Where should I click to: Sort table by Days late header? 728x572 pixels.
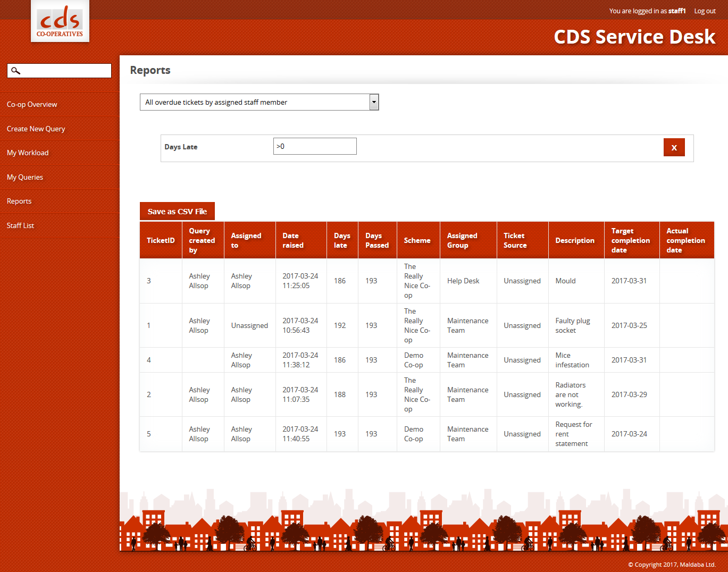[x=341, y=241]
